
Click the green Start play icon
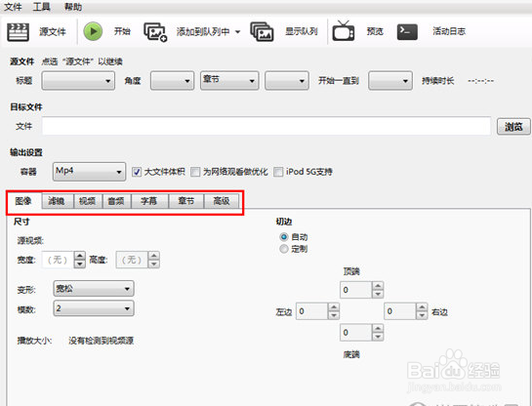(x=93, y=31)
